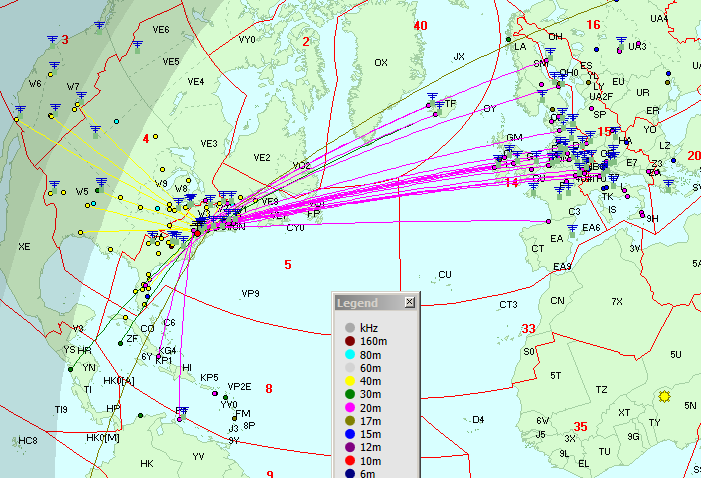The height and width of the screenshot is (478, 701).
Task: Click the red zone number 35
Action: pyautogui.click(x=580, y=427)
